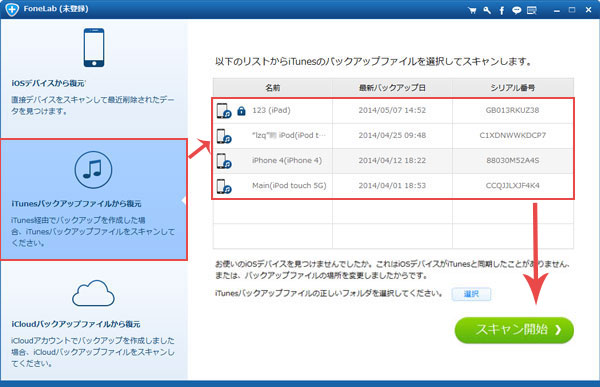The height and width of the screenshot is (387, 600).
Task: Close the FoneLab window
Action: tap(589, 10)
